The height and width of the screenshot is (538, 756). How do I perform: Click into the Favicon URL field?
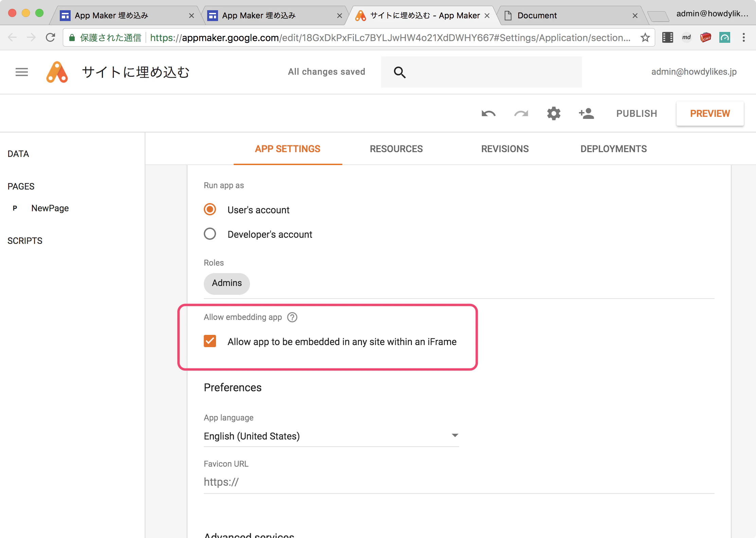click(459, 482)
